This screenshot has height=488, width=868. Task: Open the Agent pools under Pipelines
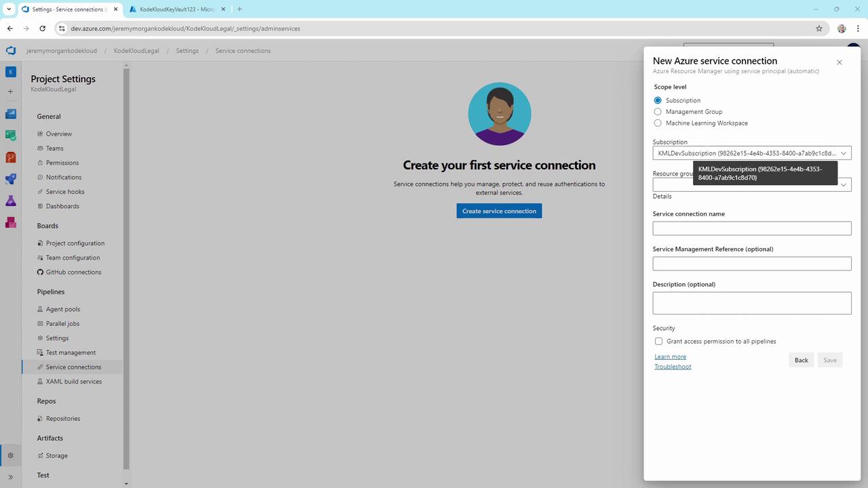62,309
